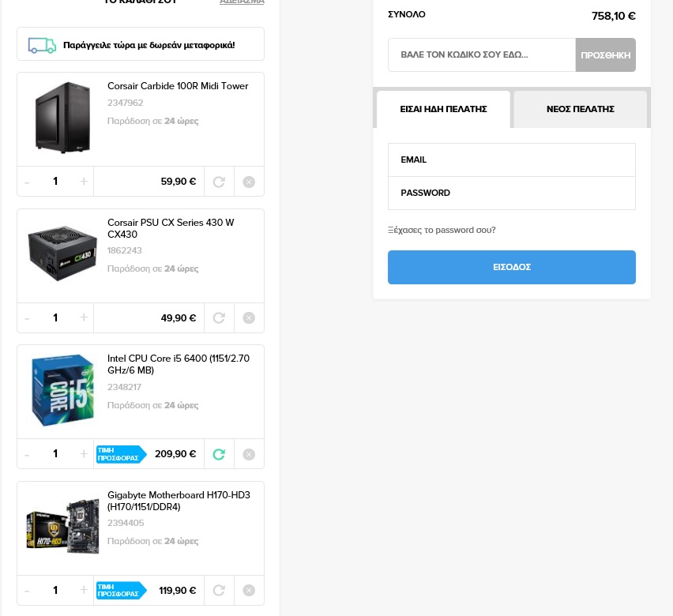The image size is (673, 616).
Task: Focus the PASSWORD input field
Action: pos(512,193)
